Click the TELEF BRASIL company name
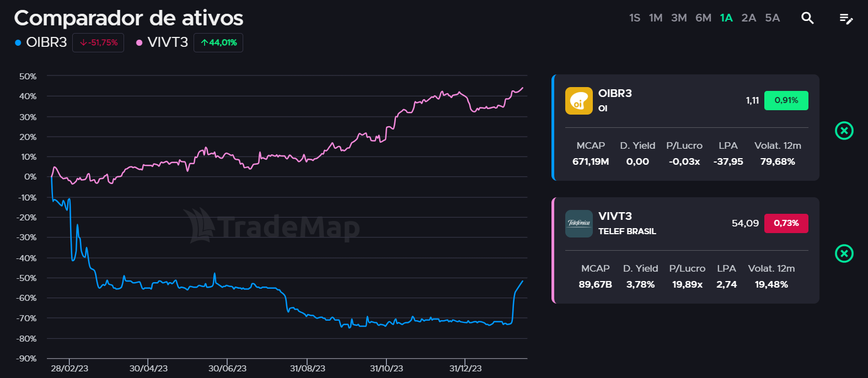 coord(627,231)
